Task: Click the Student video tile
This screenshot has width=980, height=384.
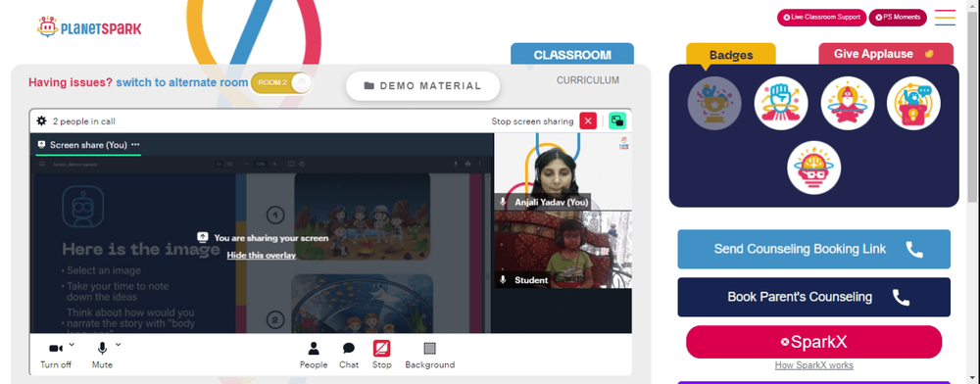Action: (x=563, y=249)
